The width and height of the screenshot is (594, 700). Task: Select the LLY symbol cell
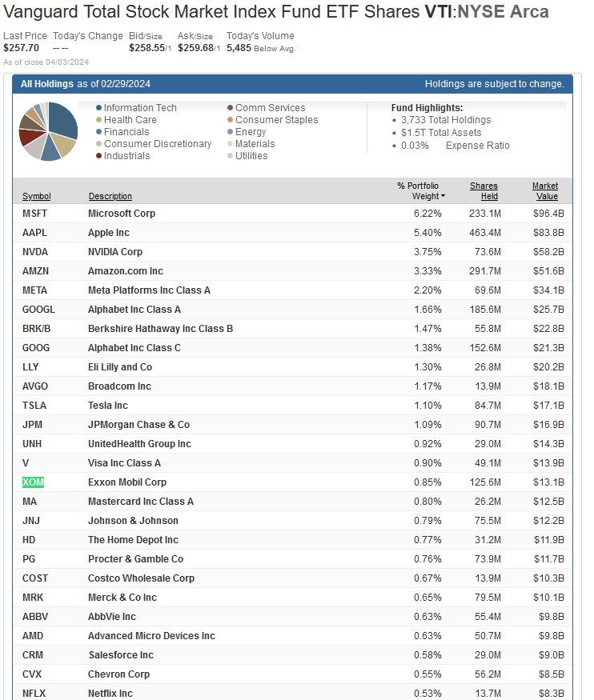pos(30,367)
